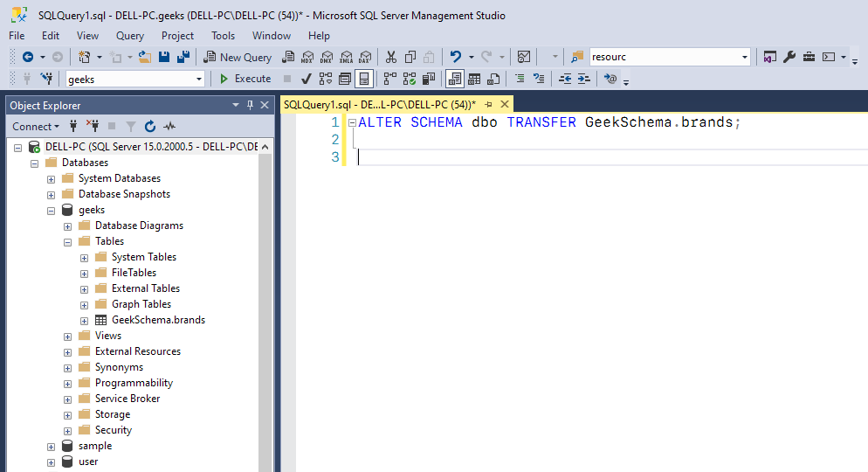Click the Open File folder icon

(145, 57)
